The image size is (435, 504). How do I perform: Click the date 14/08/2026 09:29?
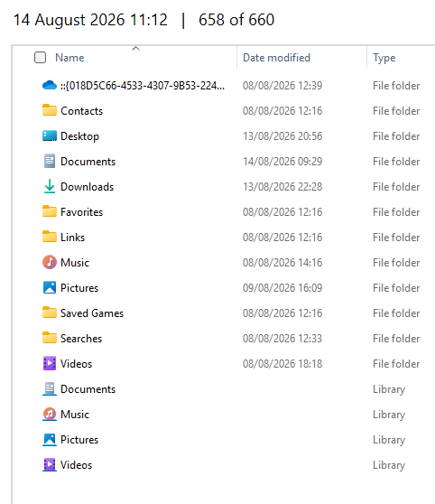[282, 162]
